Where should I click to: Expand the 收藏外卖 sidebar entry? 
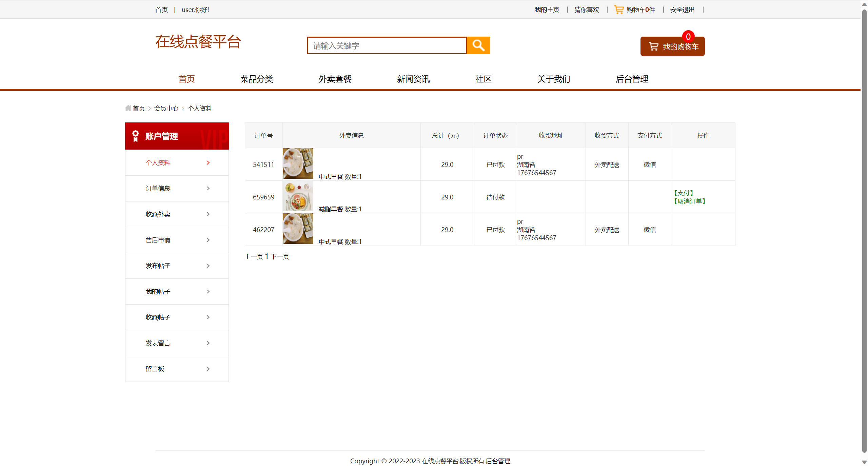tap(177, 214)
